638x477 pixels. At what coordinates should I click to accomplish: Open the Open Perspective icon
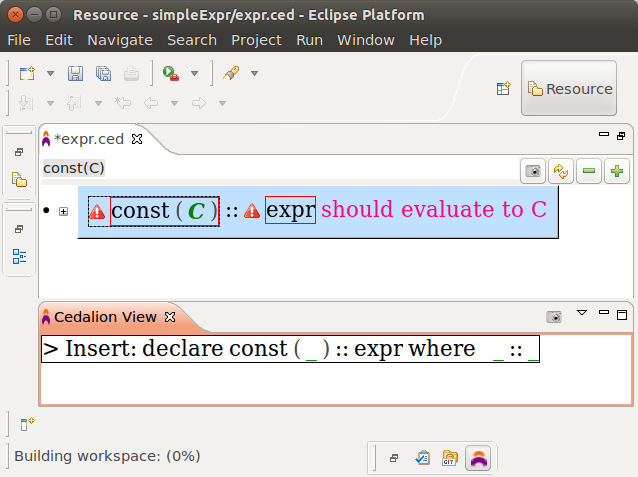[504, 89]
